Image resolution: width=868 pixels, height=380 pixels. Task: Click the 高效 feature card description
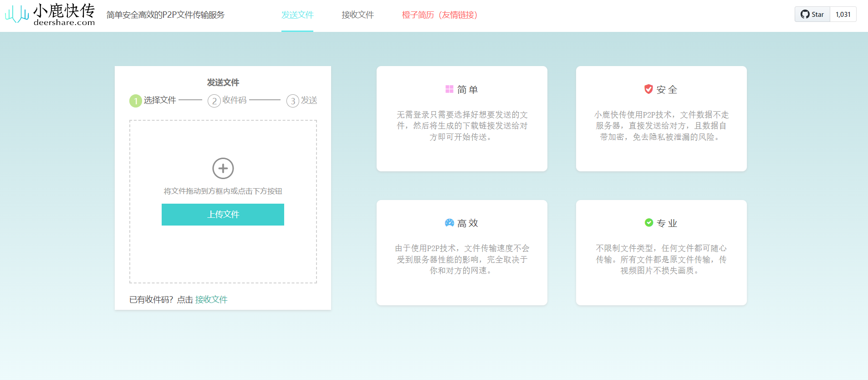[462, 259]
